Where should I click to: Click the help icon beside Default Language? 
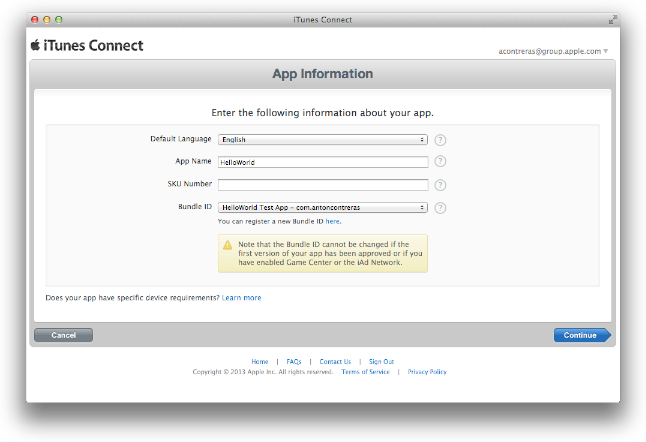click(440, 140)
